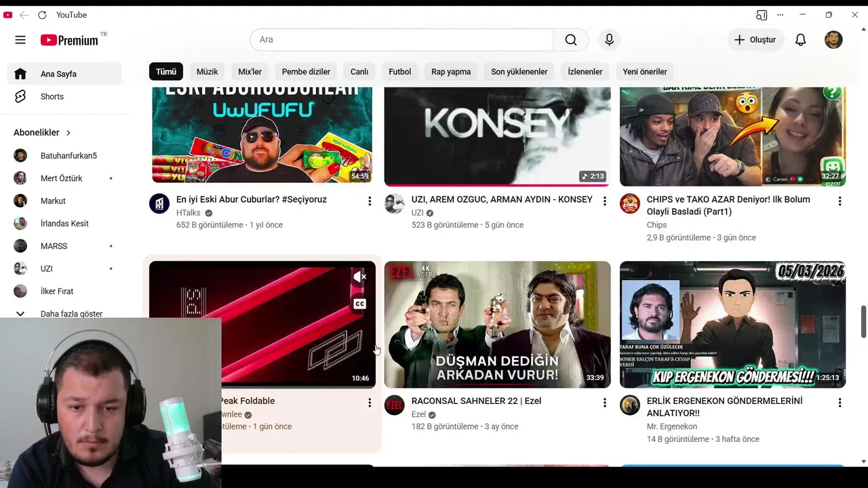The height and width of the screenshot is (488, 868).
Task: Play the KONSEY video thumbnail
Action: tap(497, 136)
